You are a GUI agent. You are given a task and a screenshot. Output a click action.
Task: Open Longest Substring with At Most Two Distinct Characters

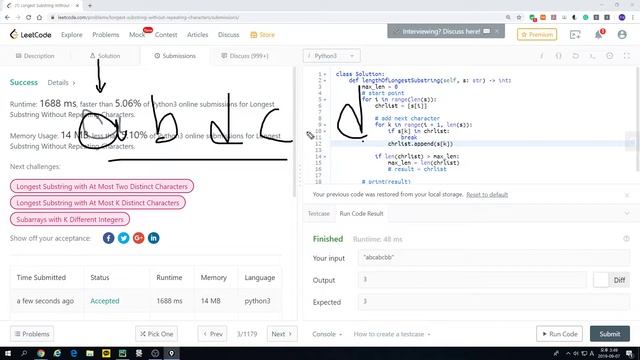102,186
